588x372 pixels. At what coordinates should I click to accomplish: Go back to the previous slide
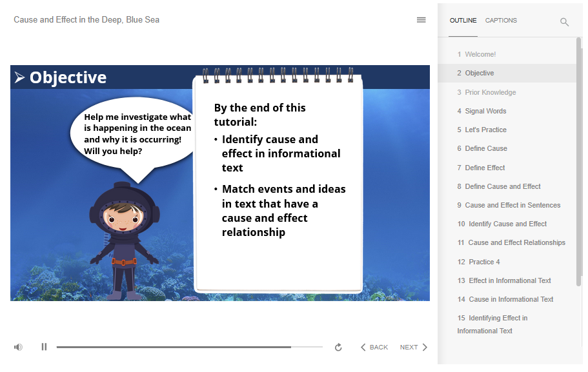pyautogui.click(x=374, y=348)
